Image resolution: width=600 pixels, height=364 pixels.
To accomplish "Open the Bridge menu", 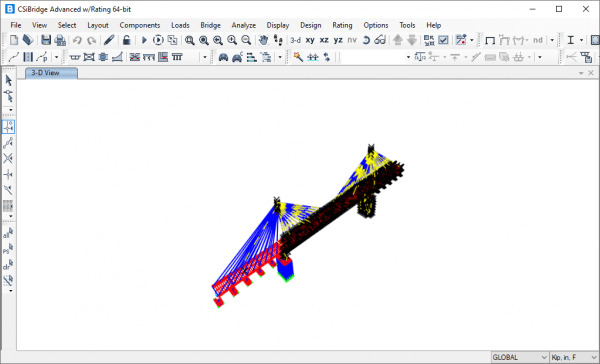I will 210,25.
